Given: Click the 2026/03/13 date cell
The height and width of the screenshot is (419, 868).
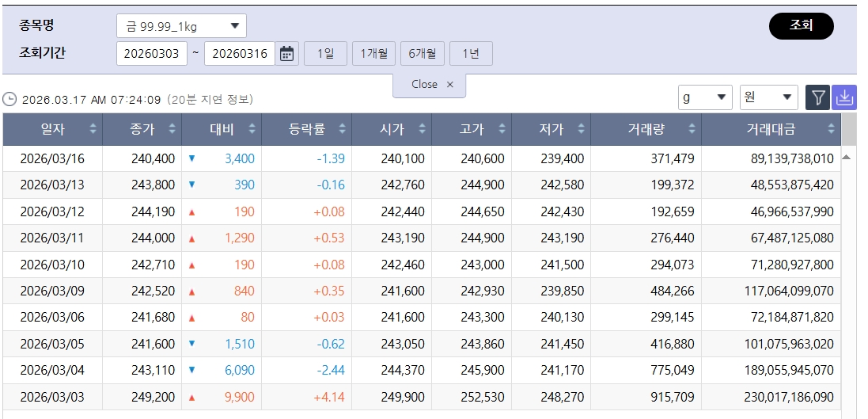Looking at the screenshot, I should [52, 185].
